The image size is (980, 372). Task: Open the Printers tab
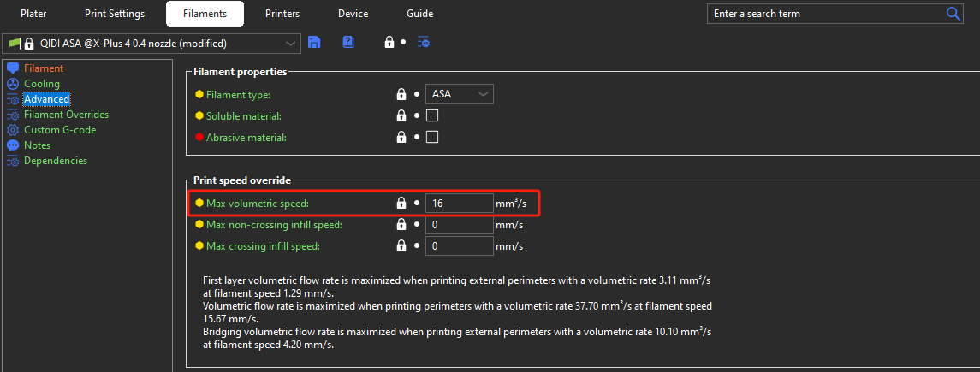(282, 14)
